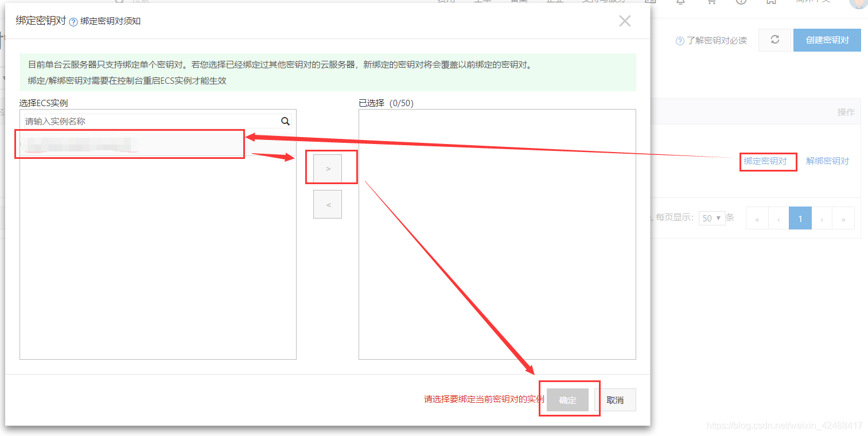Confirm with the 确定 button
The image size is (868, 436).
567,400
